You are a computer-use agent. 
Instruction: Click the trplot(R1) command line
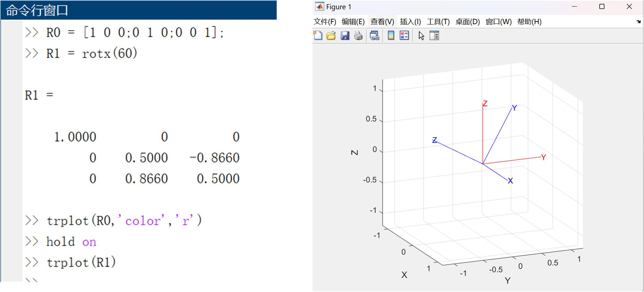tap(81, 262)
